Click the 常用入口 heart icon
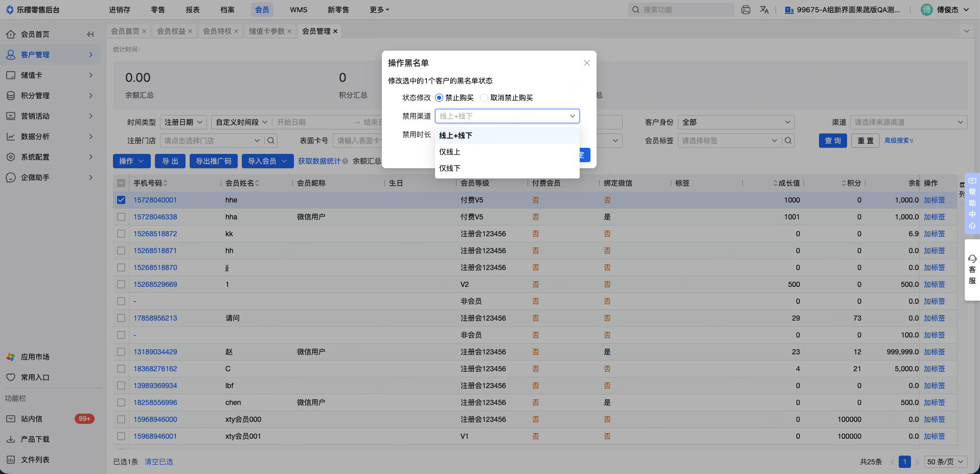Image resolution: width=980 pixels, height=474 pixels. tap(11, 377)
